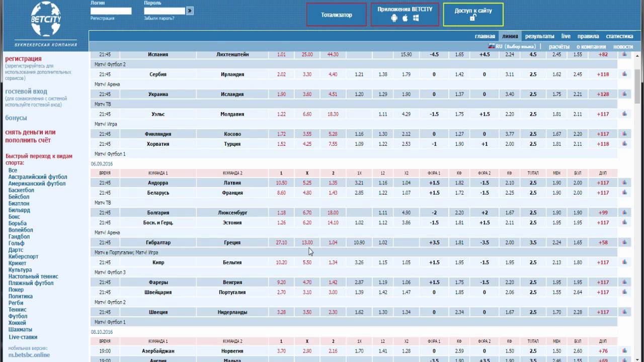
Task: Click the open padlock site access icon
Action: [473, 18]
